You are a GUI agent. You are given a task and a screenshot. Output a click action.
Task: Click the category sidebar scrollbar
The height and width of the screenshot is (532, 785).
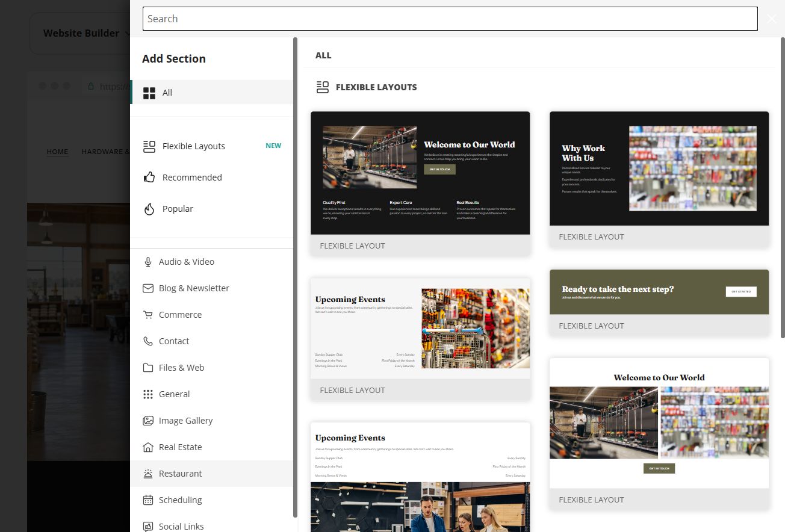coord(295,277)
